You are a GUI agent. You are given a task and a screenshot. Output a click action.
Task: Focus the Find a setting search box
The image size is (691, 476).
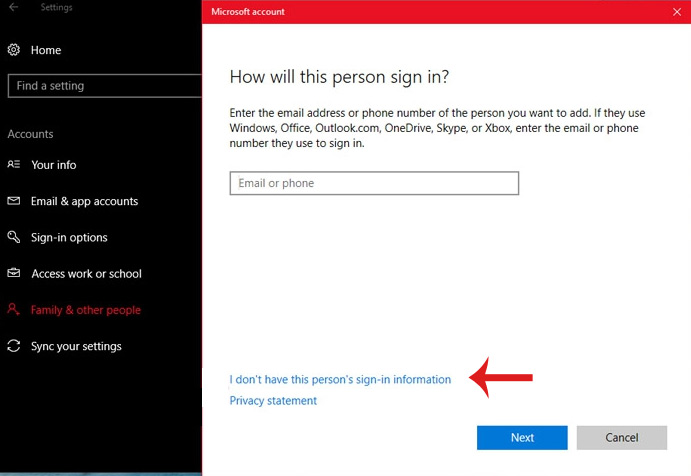[x=104, y=86]
